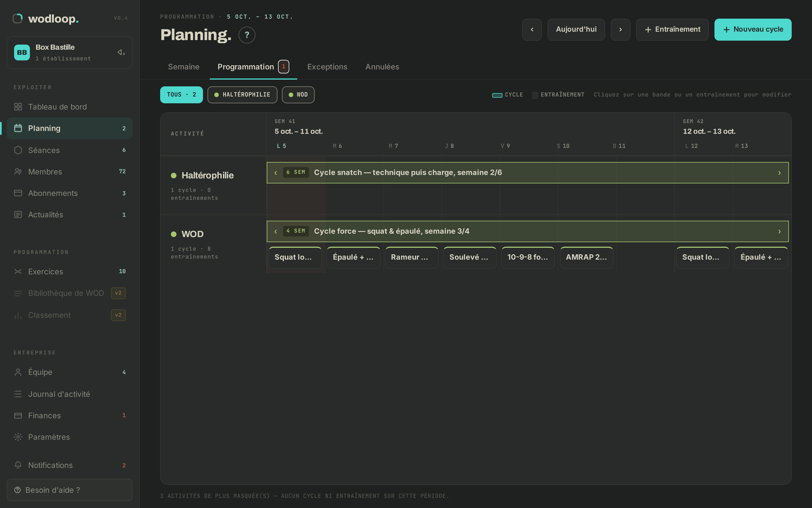The height and width of the screenshot is (508, 812).
Task: Open the 10-9-8 fo… workout card
Action: click(x=528, y=257)
